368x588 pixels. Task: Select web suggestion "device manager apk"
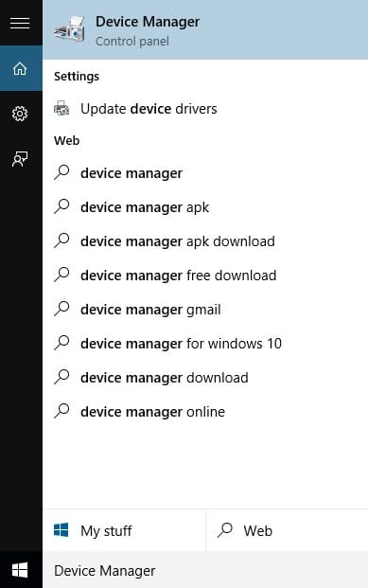point(205,207)
